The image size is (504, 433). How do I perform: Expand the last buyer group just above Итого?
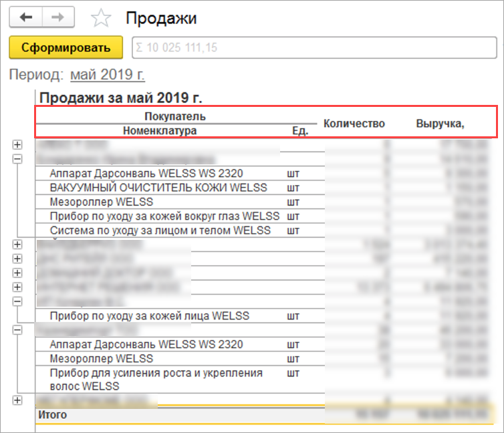pos(17,400)
